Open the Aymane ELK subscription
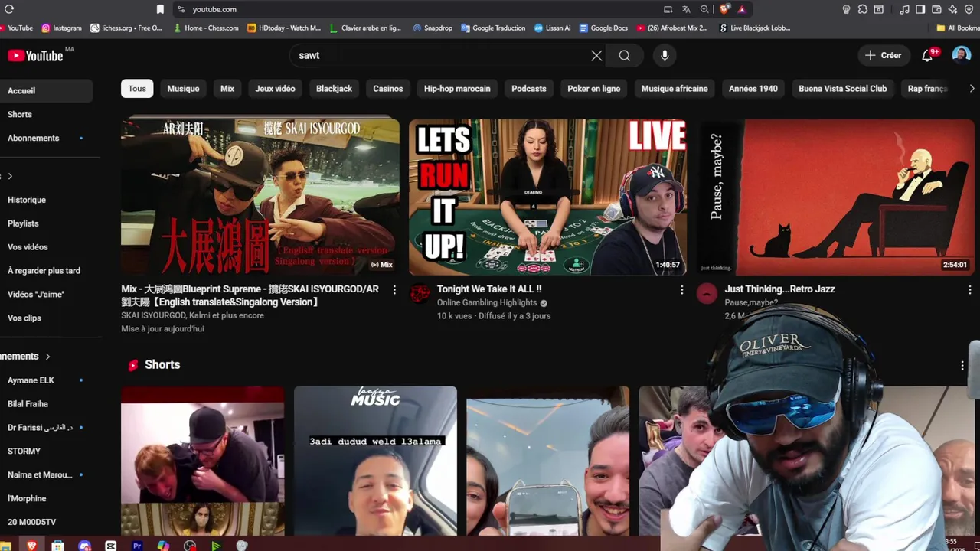The width and height of the screenshot is (980, 551). 46,380
